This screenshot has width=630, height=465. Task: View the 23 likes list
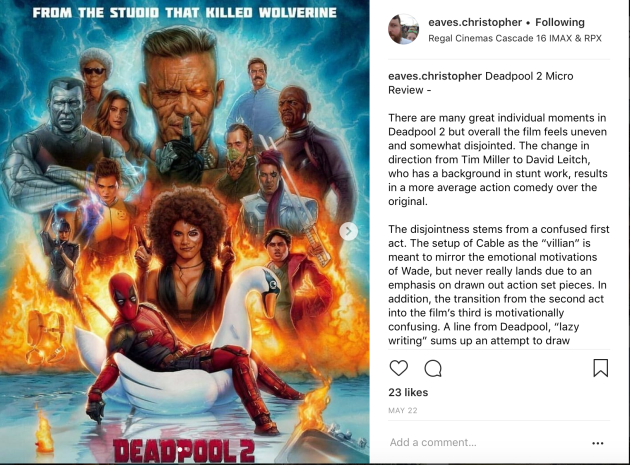point(408,392)
